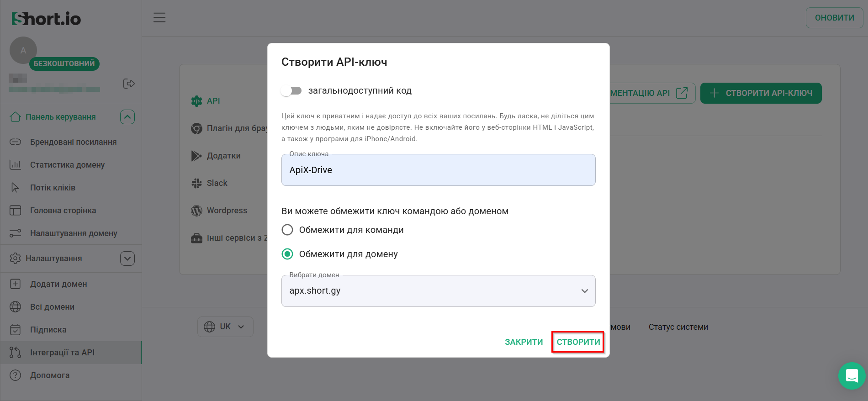Collapse the Панель керування section chevron
Screen dimensions: 868x401
127,117
